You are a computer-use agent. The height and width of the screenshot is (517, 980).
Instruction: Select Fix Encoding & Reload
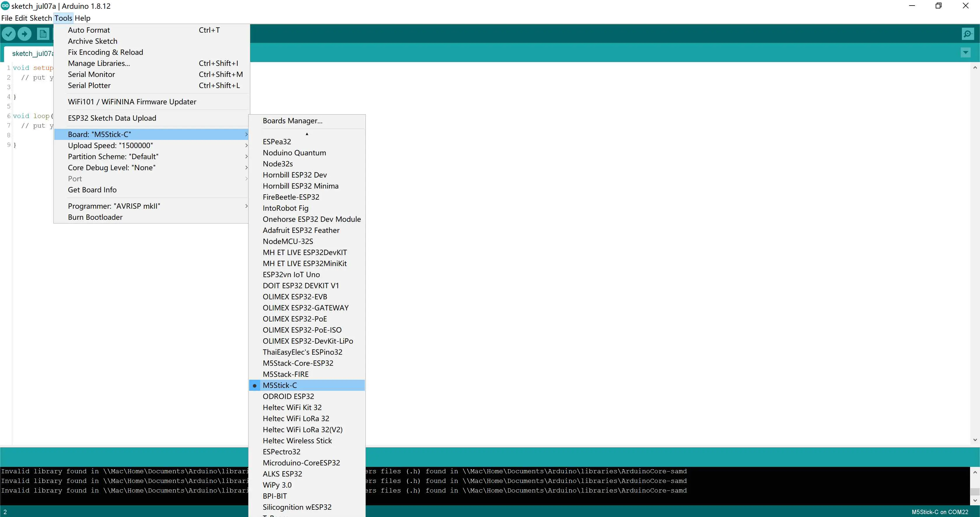[x=151, y=52]
